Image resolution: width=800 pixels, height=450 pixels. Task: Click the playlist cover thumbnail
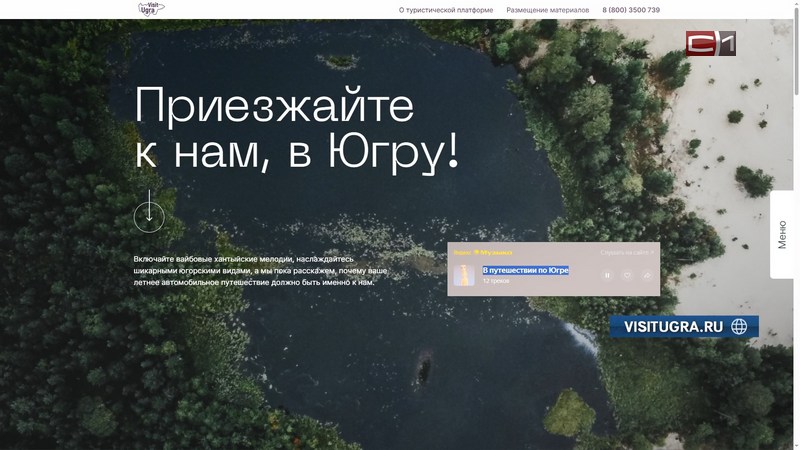coord(464,275)
